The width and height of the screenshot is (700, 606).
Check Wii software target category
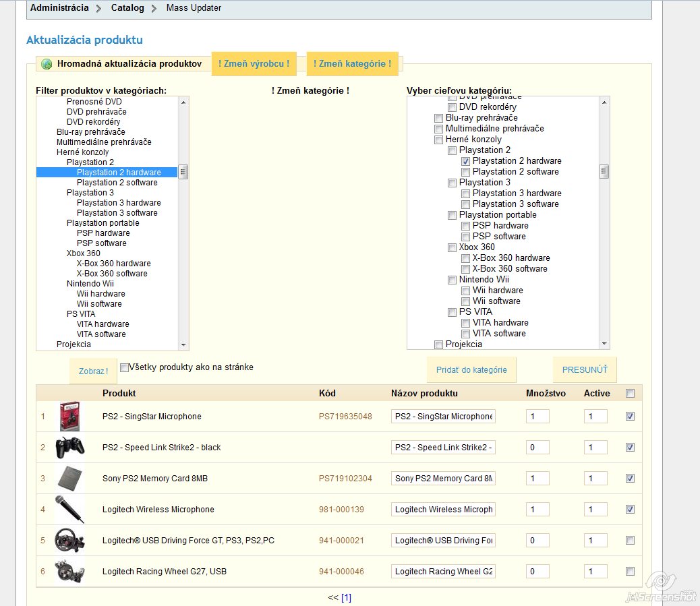tap(465, 301)
